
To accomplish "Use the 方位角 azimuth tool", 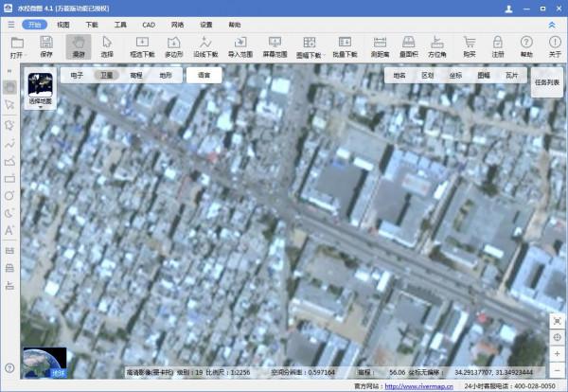I will pyautogui.click(x=436, y=47).
